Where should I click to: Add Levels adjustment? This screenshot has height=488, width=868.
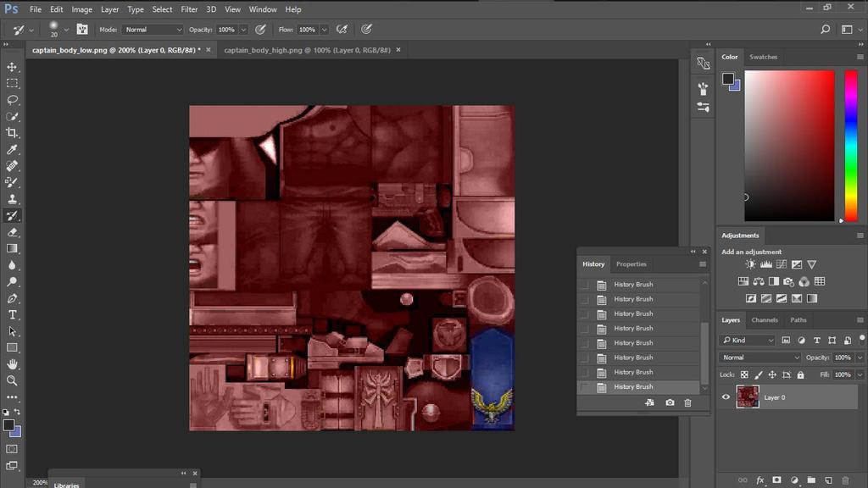tap(766, 264)
